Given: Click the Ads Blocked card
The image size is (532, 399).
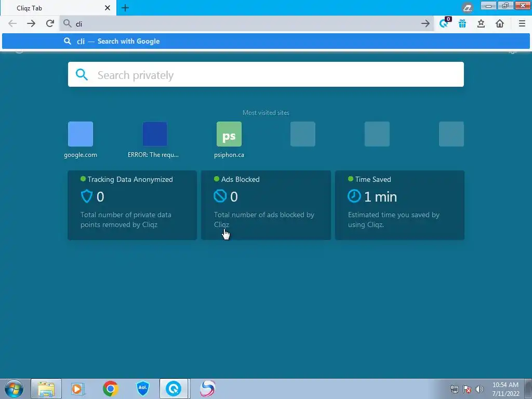Looking at the screenshot, I should tap(266, 205).
